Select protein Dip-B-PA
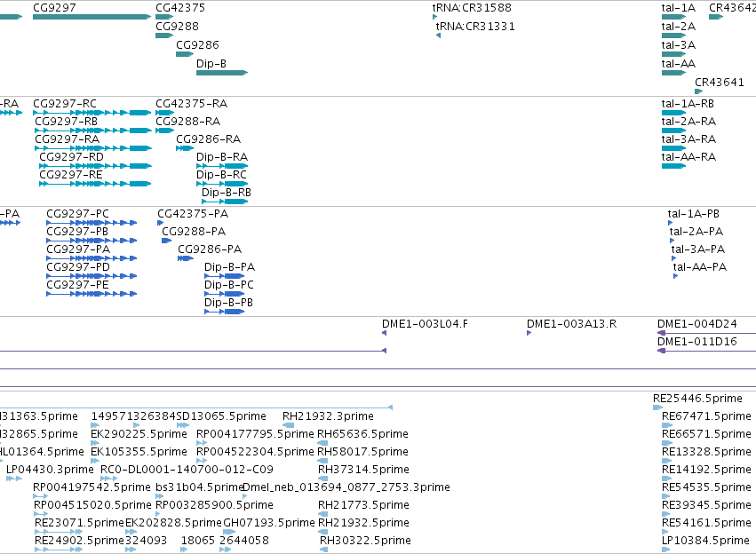This screenshot has height=554, width=756. click(x=224, y=276)
